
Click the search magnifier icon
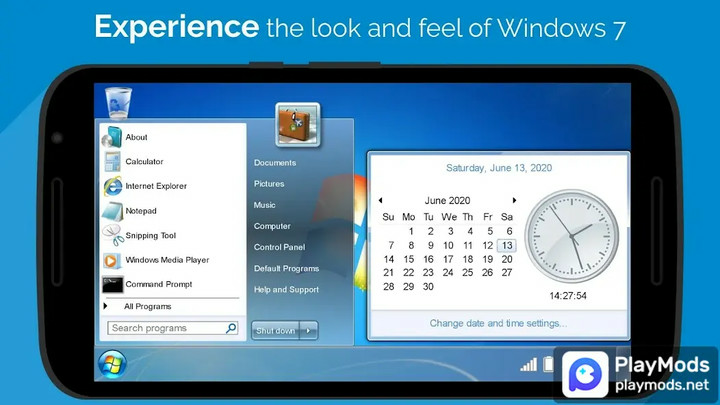[x=231, y=328]
